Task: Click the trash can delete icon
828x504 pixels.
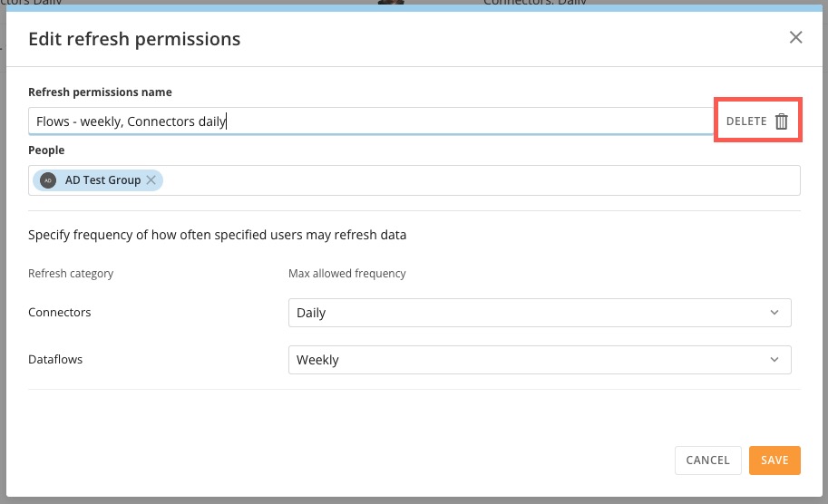Action: pyautogui.click(x=781, y=121)
